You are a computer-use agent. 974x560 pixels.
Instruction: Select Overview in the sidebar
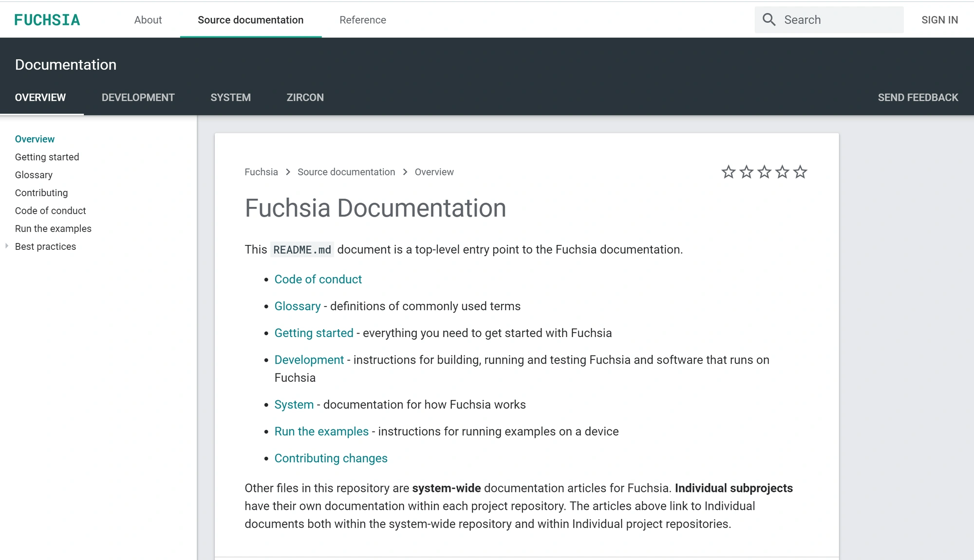point(35,139)
